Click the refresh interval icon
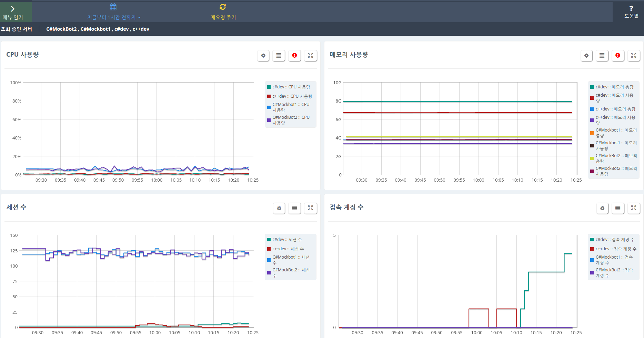Viewport: 644px width, 338px height. tap(223, 7)
